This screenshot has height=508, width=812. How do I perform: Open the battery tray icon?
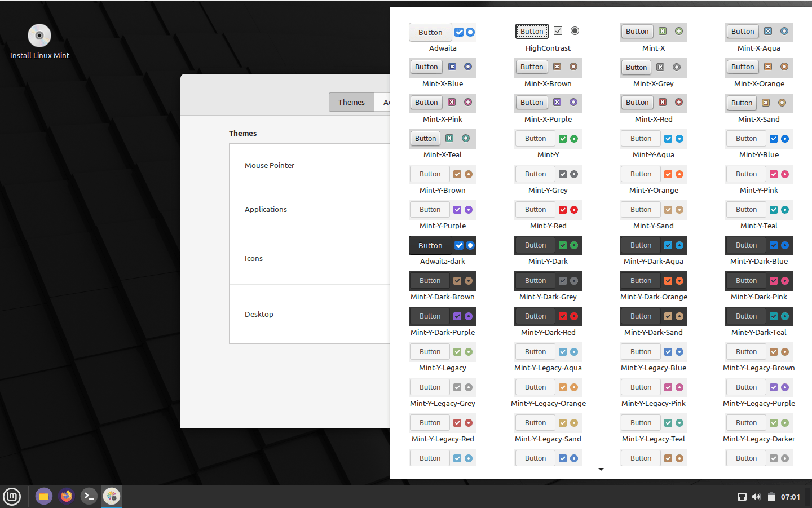point(771,497)
